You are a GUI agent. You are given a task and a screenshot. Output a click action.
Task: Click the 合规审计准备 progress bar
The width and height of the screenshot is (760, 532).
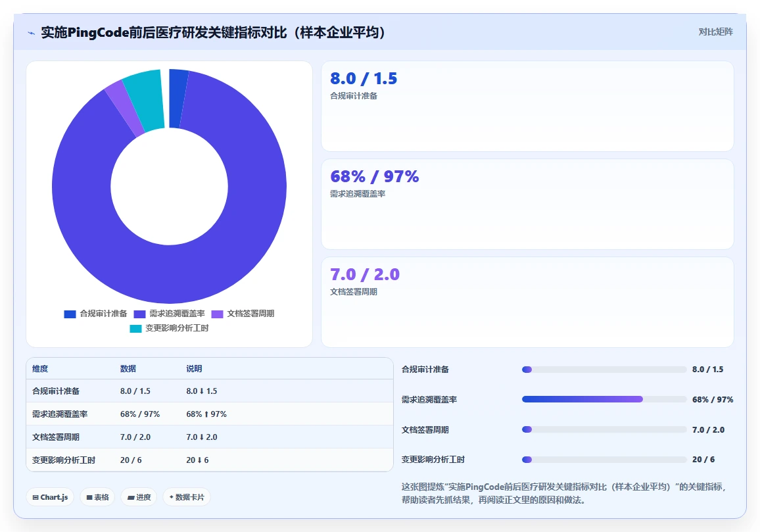tap(604, 370)
